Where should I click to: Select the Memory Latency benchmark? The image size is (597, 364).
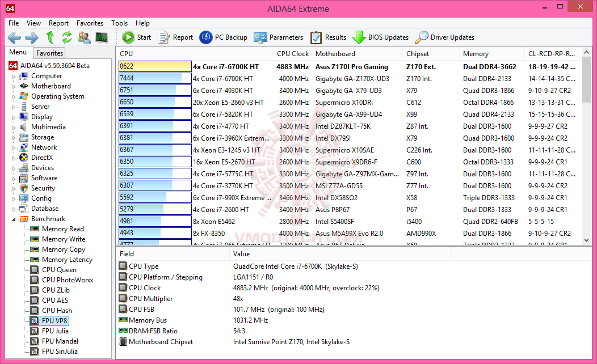point(67,260)
